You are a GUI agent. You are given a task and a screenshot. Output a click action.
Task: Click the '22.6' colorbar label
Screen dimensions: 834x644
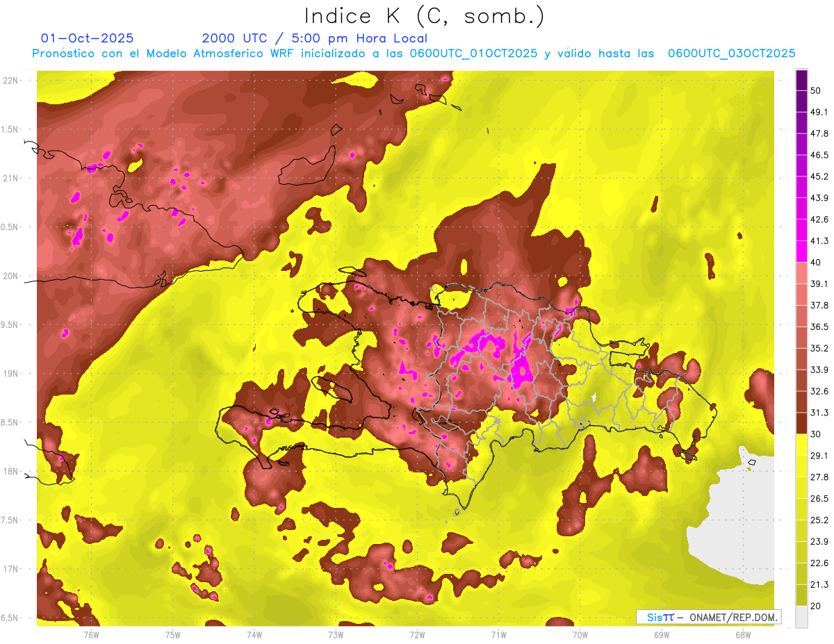tap(819, 563)
